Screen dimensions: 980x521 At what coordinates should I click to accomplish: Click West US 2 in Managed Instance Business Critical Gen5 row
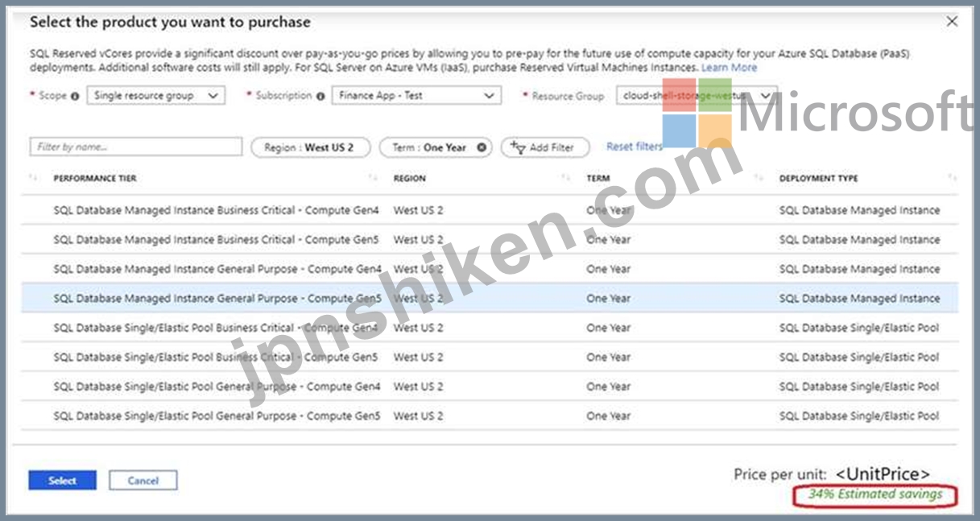(418, 240)
